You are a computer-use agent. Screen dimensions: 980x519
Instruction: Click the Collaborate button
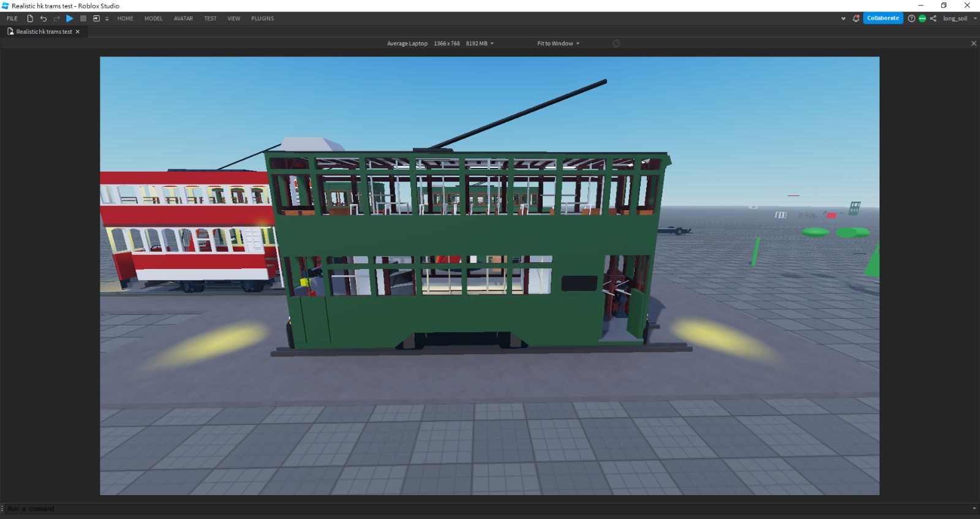[883, 18]
